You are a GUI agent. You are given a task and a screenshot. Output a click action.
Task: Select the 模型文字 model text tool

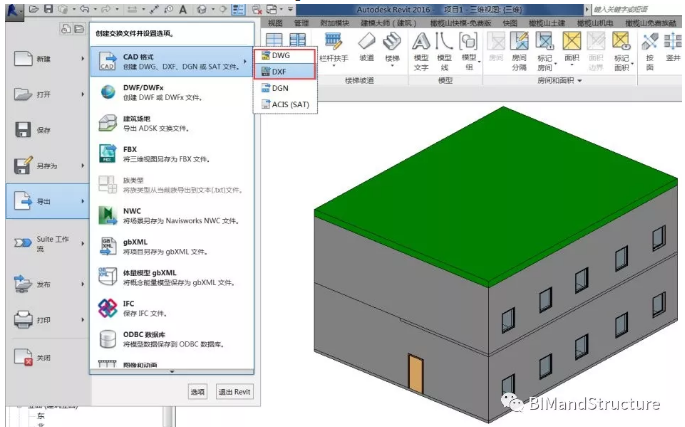pos(421,52)
